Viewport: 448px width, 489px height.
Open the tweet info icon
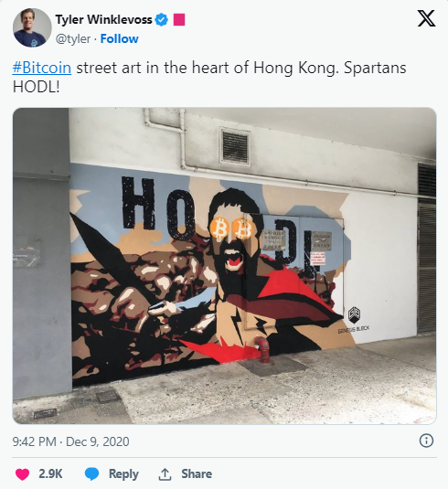click(426, 441)
